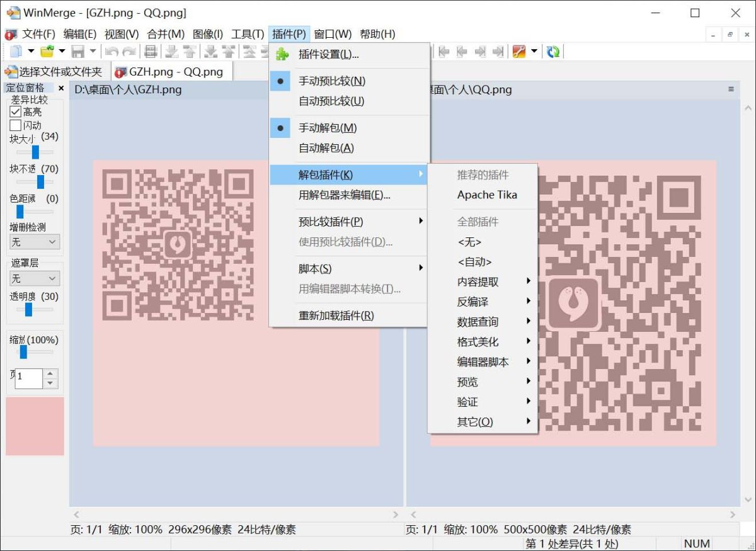Image resolution: width=756 pixels, height=551 pixels.
Task: Expand the 验证 submenu
Action: click(x=483, y=402)
